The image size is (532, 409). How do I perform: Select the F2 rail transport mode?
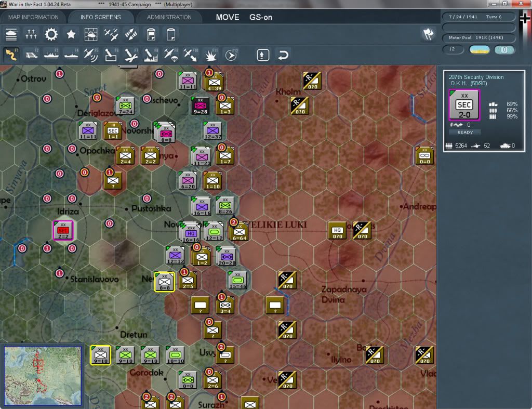point(32,55)
